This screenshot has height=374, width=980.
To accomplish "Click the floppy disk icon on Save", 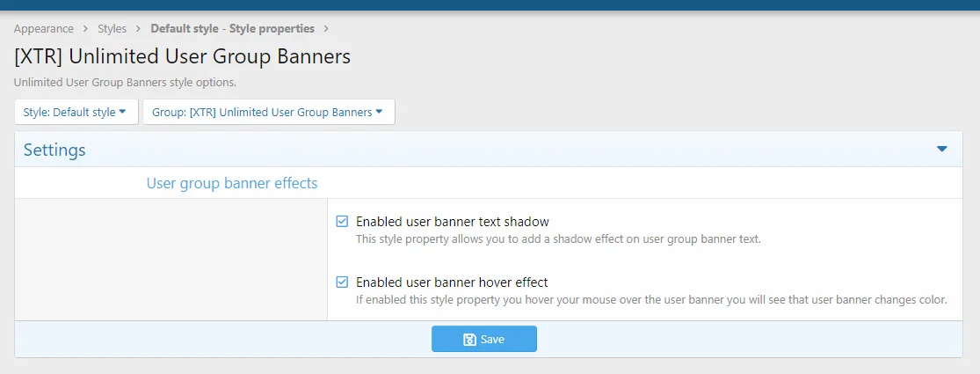I will (469, 340).
